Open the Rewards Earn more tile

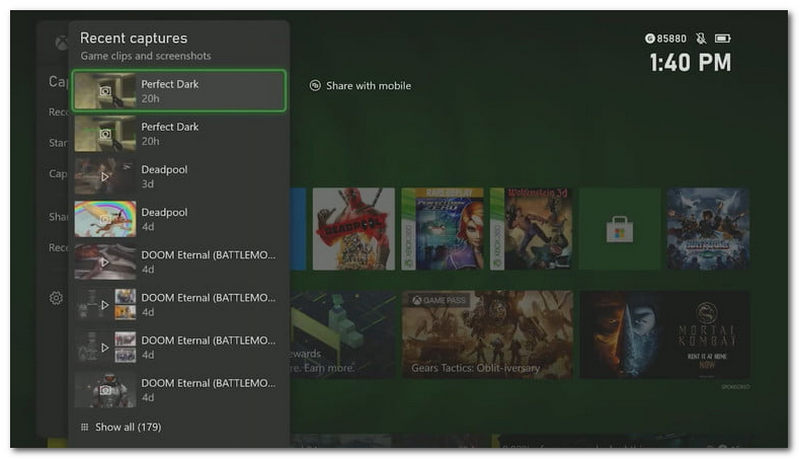(343, 335)
